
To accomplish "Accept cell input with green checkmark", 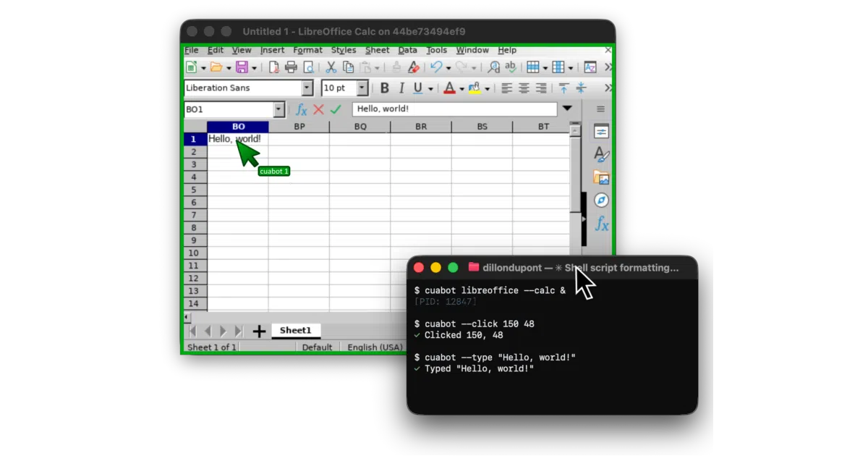I will [x=336, y=109].
